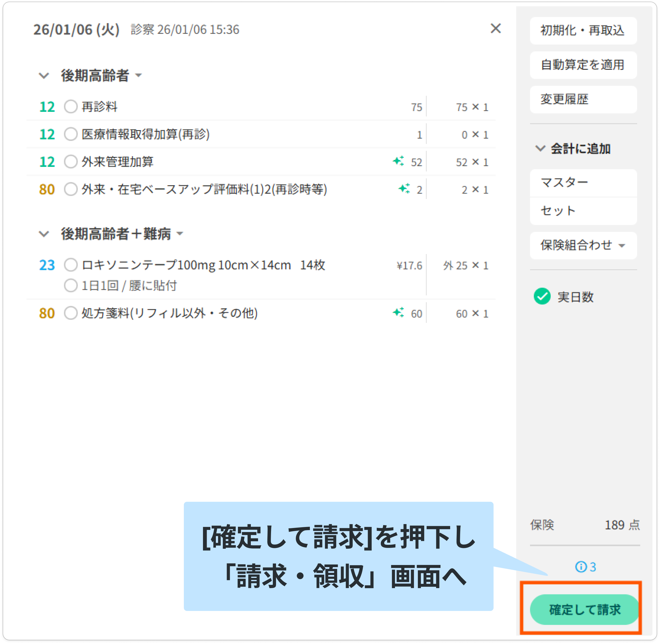
Task: Open the 後期高齢者 insurance dropdown arrow
Action: (x=138, y=75)
